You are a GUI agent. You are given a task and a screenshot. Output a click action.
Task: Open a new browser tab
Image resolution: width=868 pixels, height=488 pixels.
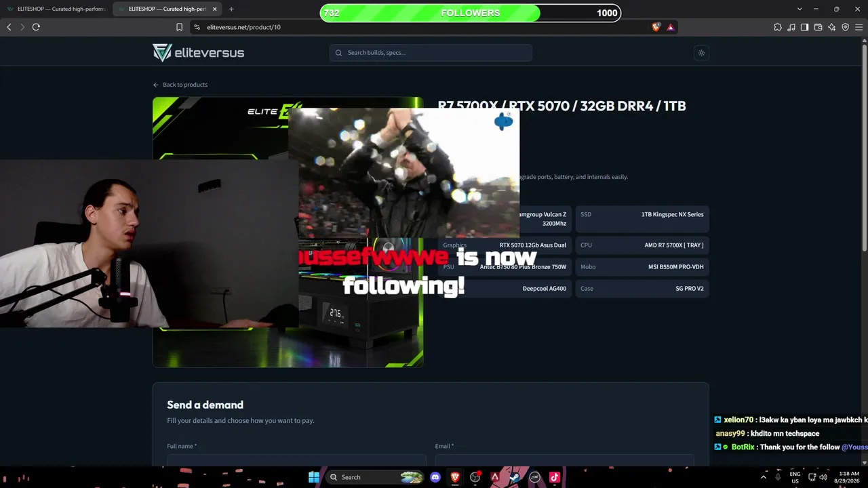[231, 9]
